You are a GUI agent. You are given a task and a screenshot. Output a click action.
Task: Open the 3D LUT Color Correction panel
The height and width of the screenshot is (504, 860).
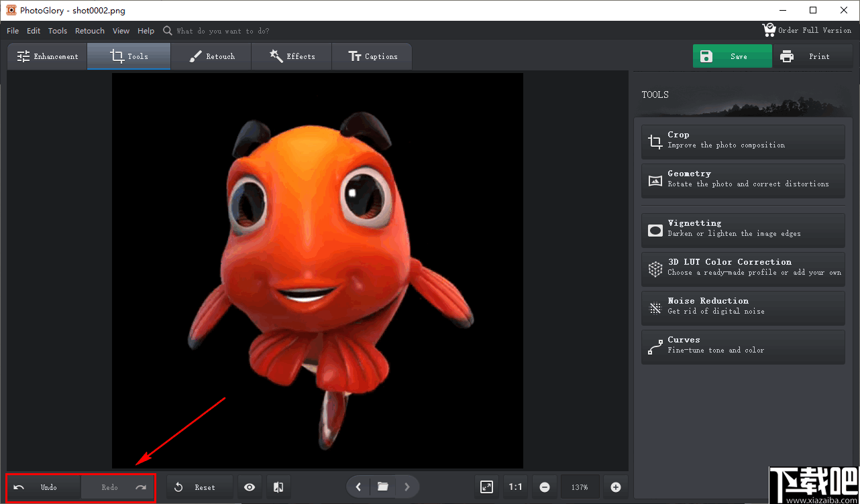point(743,267)
